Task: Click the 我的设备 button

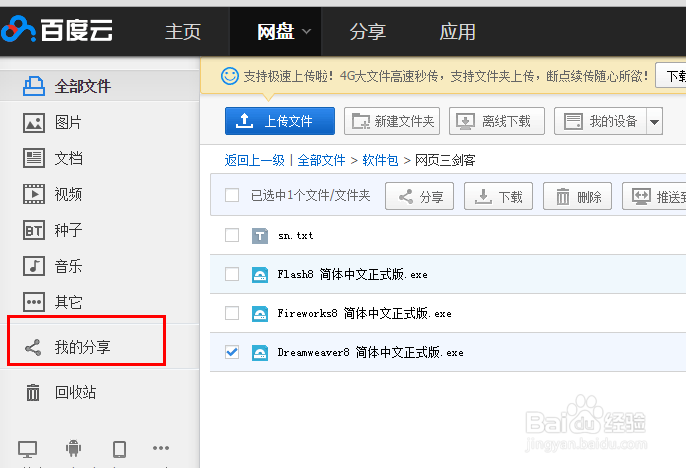Action: 600,121
